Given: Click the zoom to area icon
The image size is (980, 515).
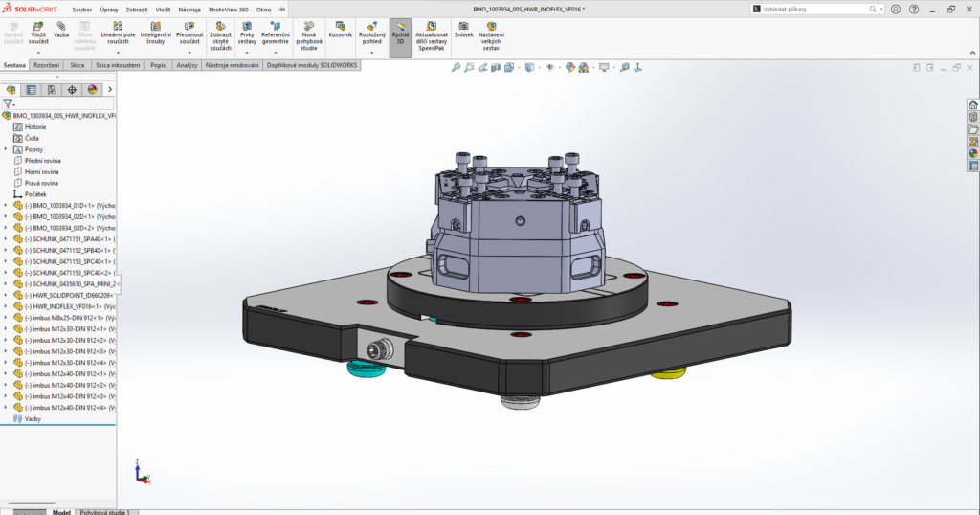Looking at the screenshot, I should click(469, 68).
